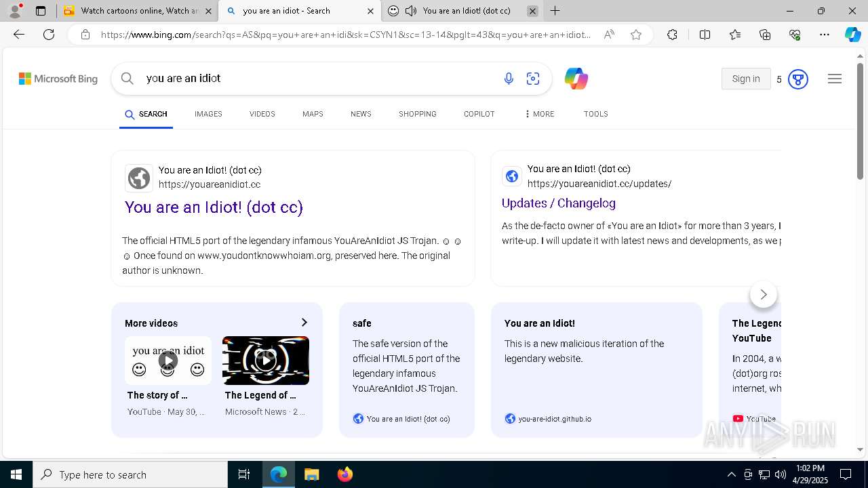
Task: Open You are an Idiot! (dot cc) result title
Action: point(214,207)
